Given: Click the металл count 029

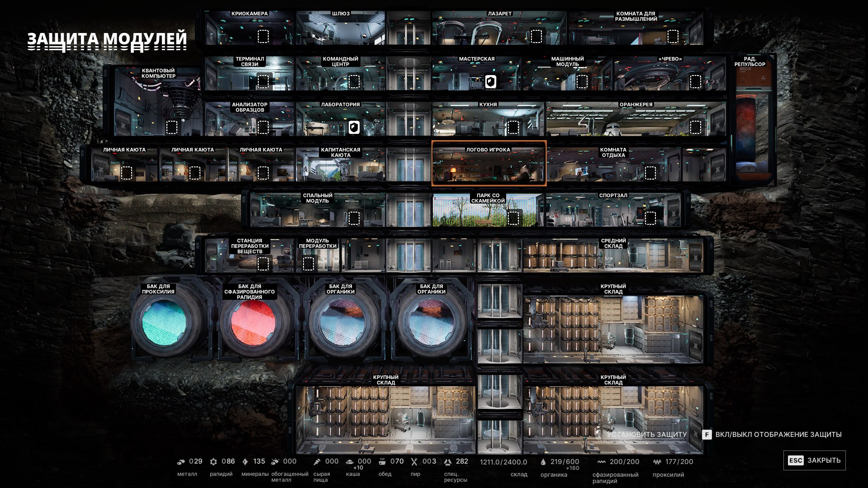Looking at the screenshot, I should [196, 461].
